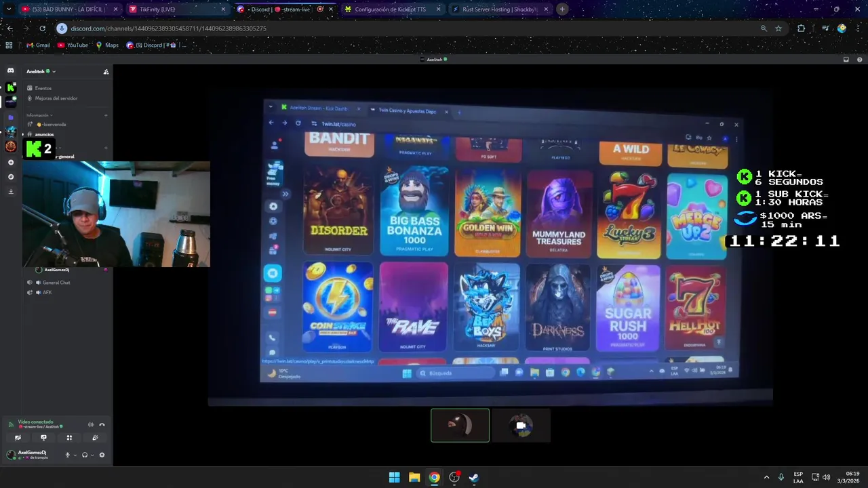Show hidden system tray icons
868x488 pixels.
(x=766, y=477)
